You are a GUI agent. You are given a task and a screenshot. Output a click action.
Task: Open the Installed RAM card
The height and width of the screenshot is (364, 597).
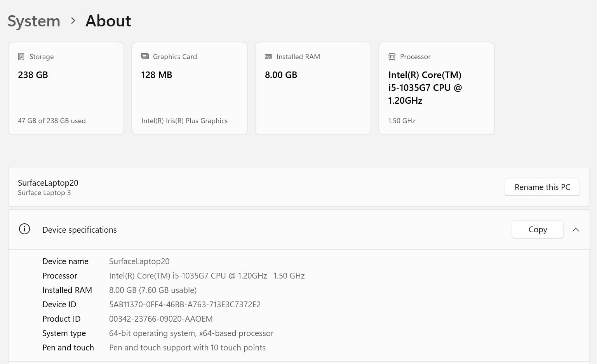(x=313, y=88)
